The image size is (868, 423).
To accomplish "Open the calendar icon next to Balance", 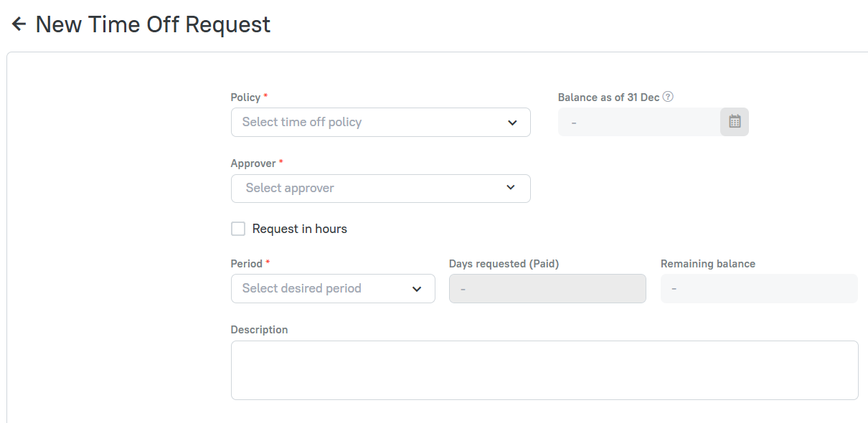I will tap(735, 122).
